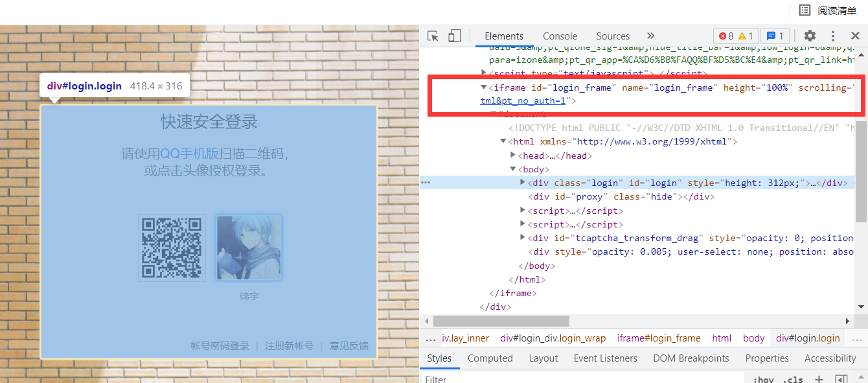The image size is (868, 383).
Task: Open the Issues message counter icon
Action: point(775,36)
